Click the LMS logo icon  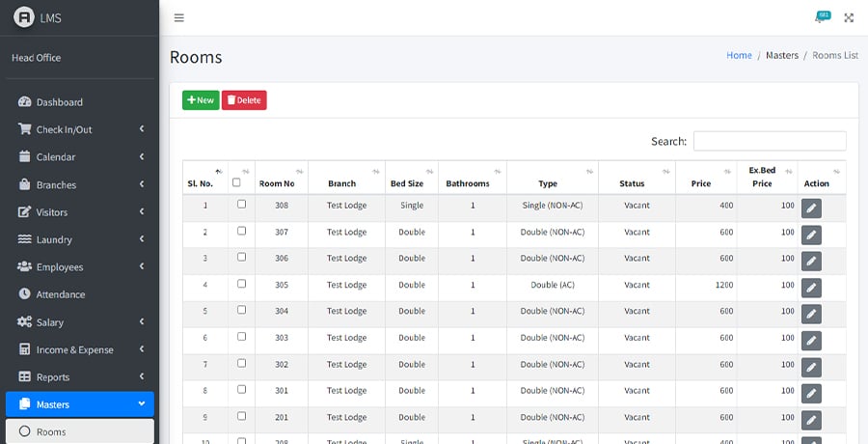click(24, 18)
